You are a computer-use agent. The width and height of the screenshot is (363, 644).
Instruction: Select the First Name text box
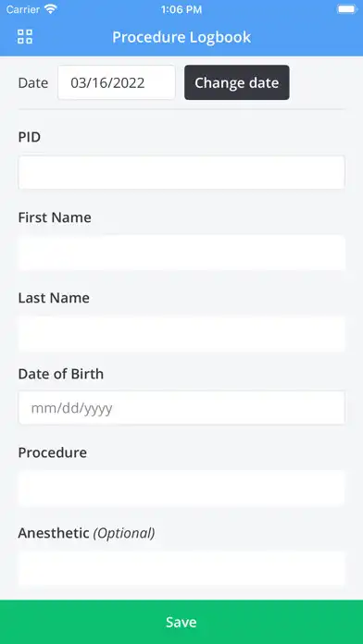181,253
